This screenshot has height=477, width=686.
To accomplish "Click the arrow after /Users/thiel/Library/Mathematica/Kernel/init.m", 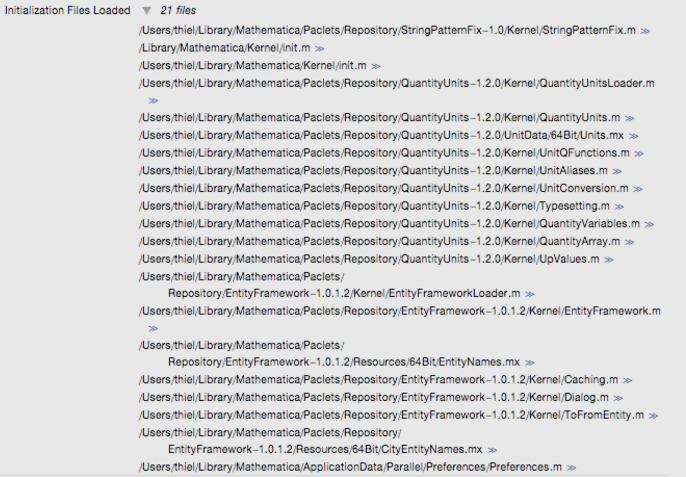I will click(376, 67).
